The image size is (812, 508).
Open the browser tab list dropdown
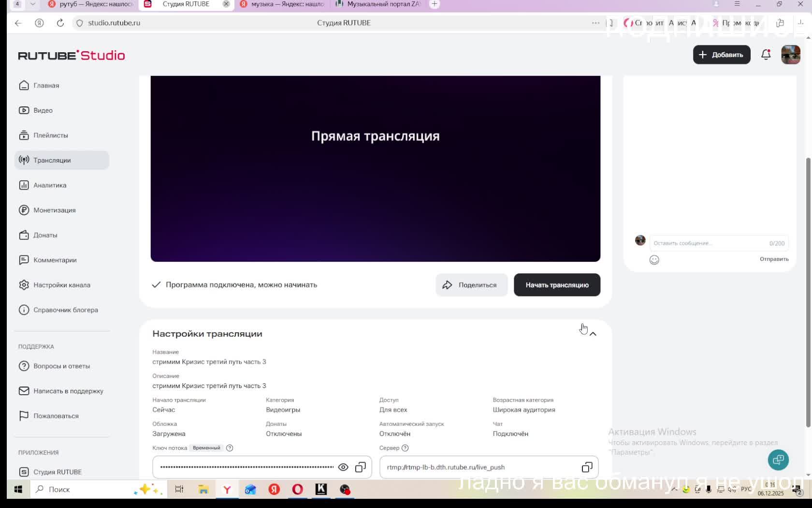32,4
